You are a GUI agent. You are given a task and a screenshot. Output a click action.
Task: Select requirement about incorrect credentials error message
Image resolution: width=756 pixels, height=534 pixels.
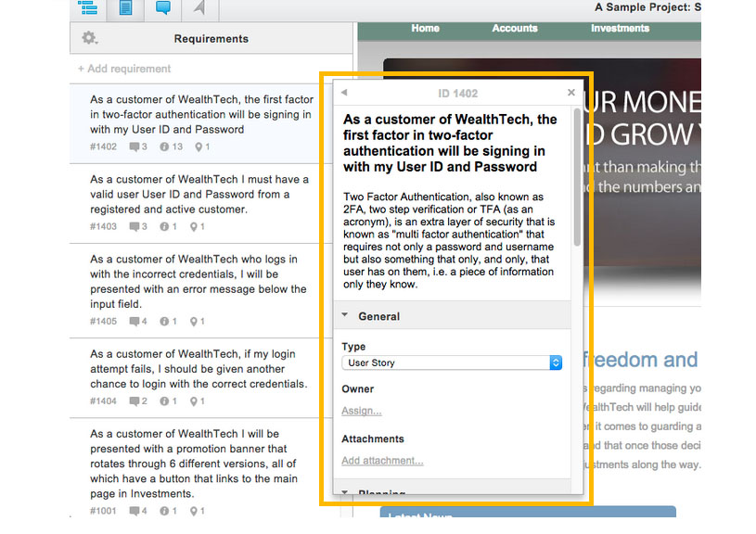(x=199, y=282)
